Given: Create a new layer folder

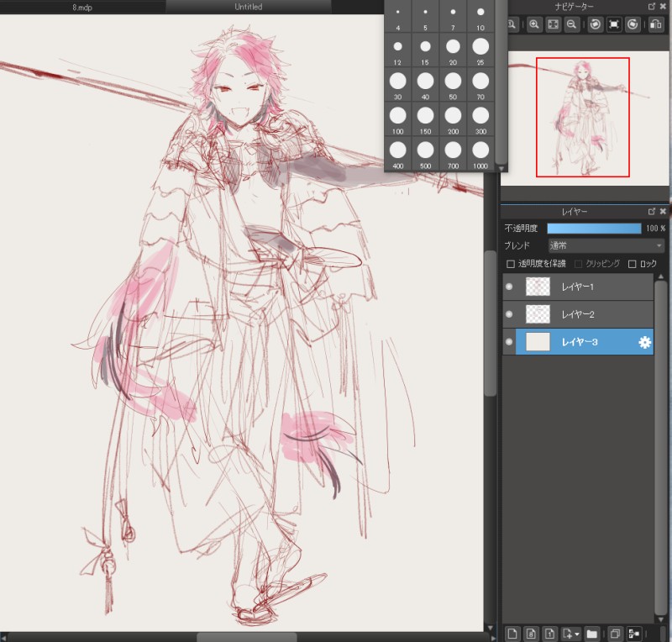Looking at the screenshot, I should pos(592,634).
